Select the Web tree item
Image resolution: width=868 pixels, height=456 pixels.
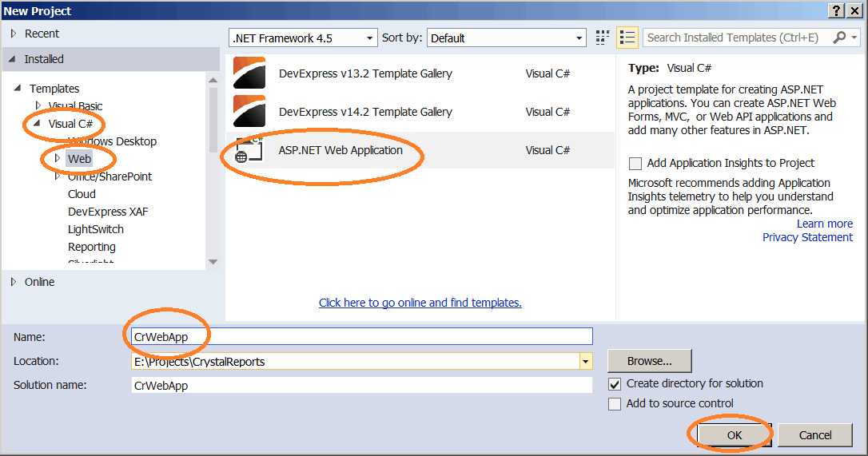tap(79, 159)
